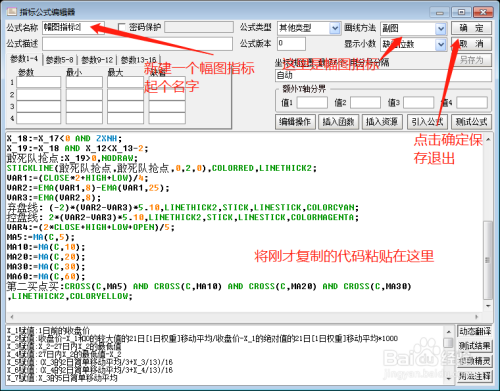The image size is (500, 391).
Task: Click the 插入资源 button
Action: pos(382,122)
